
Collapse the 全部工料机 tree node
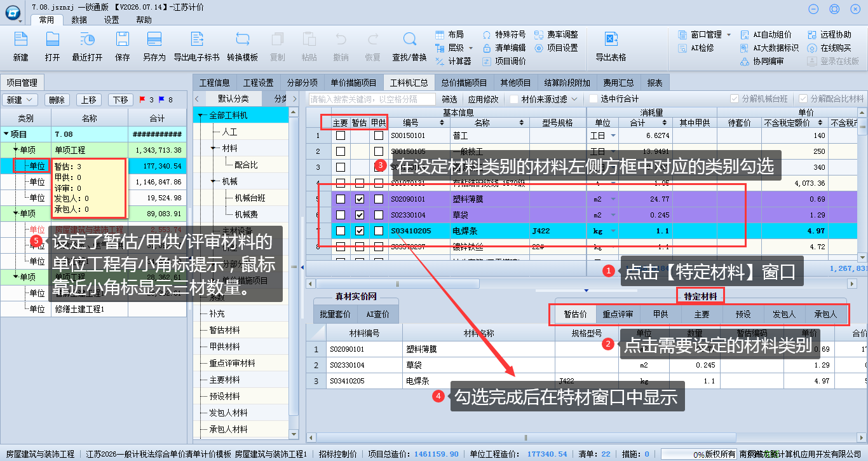(x=200, y=115)
